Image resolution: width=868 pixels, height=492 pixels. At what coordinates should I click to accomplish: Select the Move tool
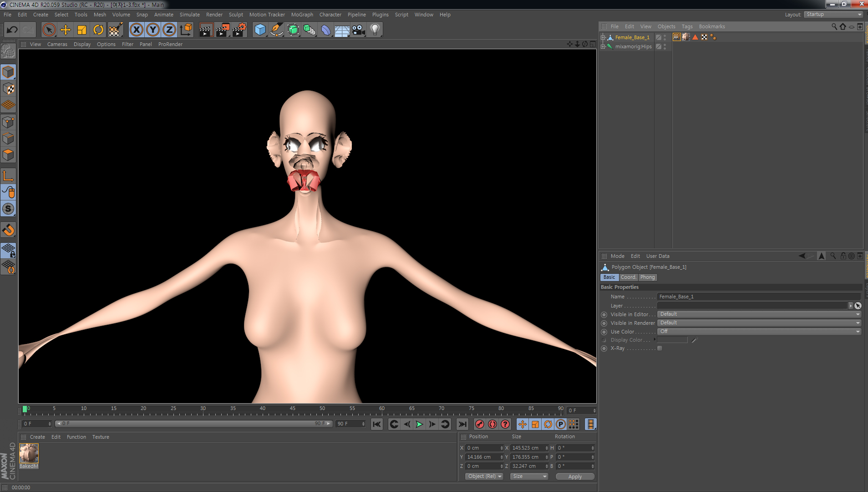coord(66,30)
